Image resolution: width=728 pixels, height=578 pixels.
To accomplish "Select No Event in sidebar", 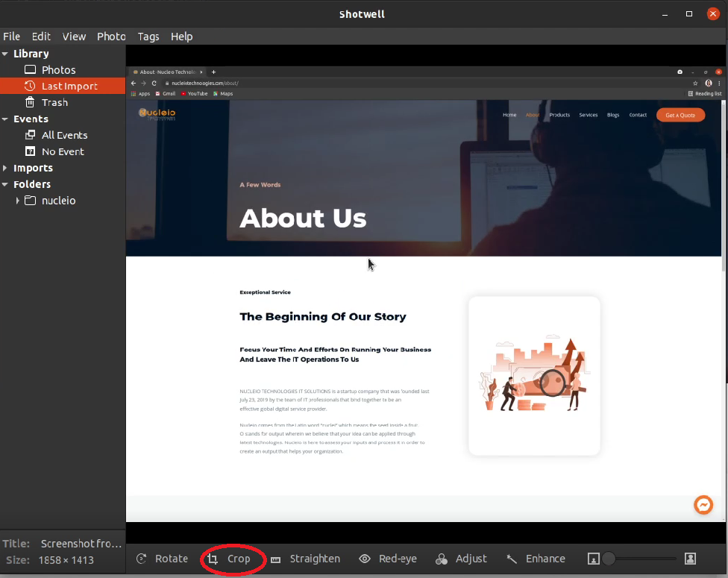I will pyautogui.click(x=63, y=151).
